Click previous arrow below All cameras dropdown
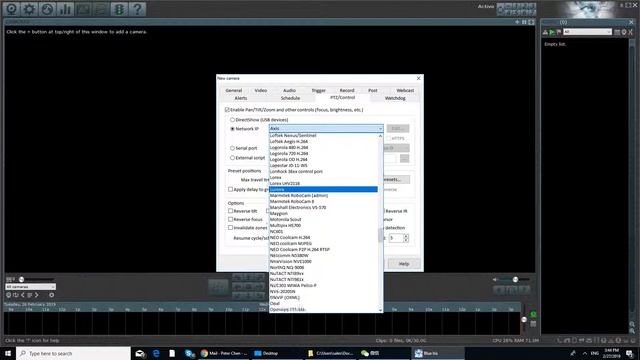 pyautogui.click(x=23, y=295)
